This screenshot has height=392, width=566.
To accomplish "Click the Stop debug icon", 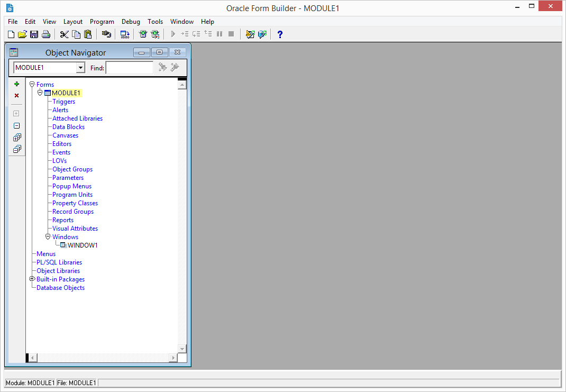I will click(231, 34).
